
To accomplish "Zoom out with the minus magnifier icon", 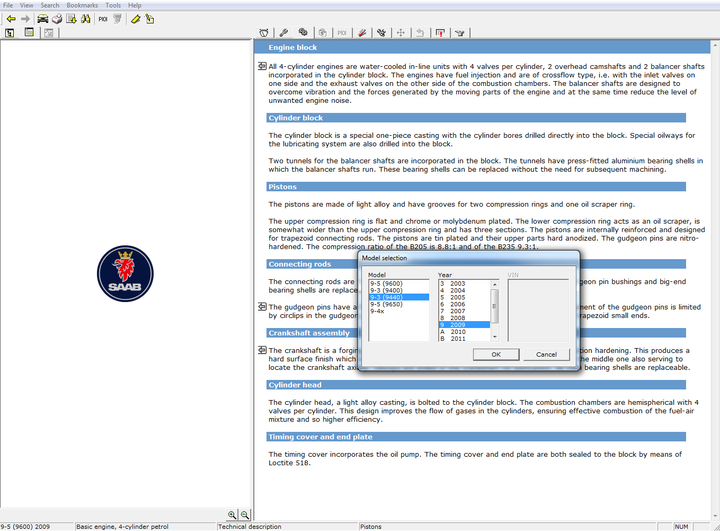I will point(245,515).
